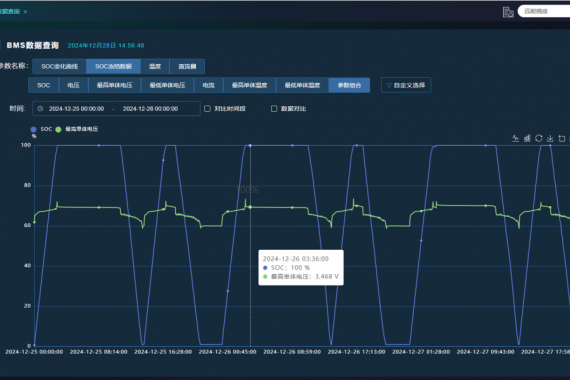The width and height of the screenshot is (570, 380).
Task: Focus the search box at top right
Action: point(544,11)
